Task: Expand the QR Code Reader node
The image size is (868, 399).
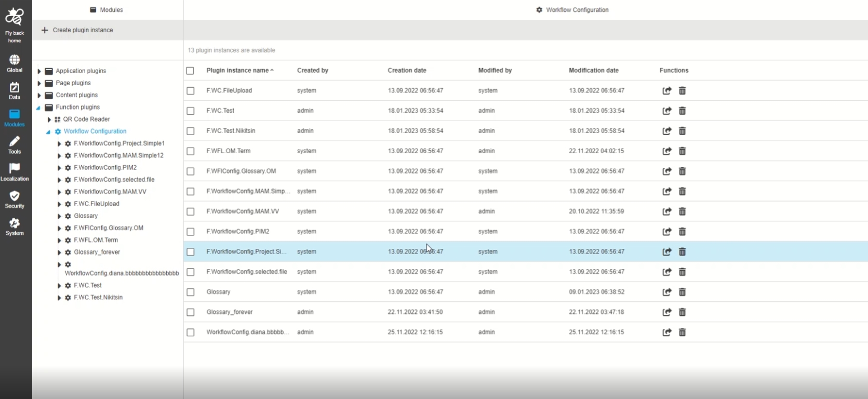Action: point(49,119)
